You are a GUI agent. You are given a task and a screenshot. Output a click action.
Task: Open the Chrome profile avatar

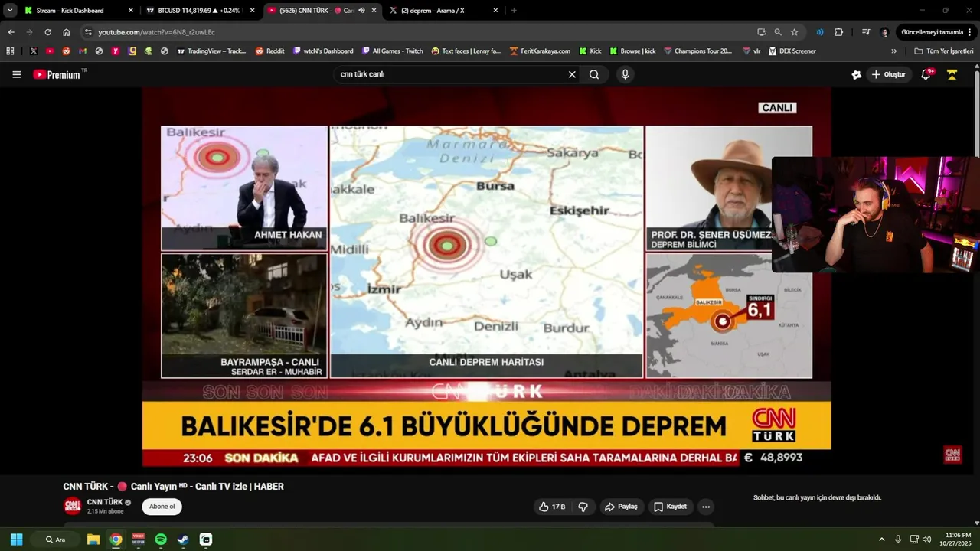pyautogui.click(x=884, y=32)
